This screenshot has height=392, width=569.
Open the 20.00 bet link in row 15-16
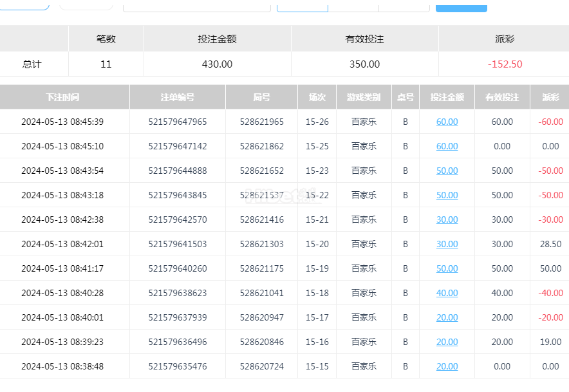[x=447, y=342]
